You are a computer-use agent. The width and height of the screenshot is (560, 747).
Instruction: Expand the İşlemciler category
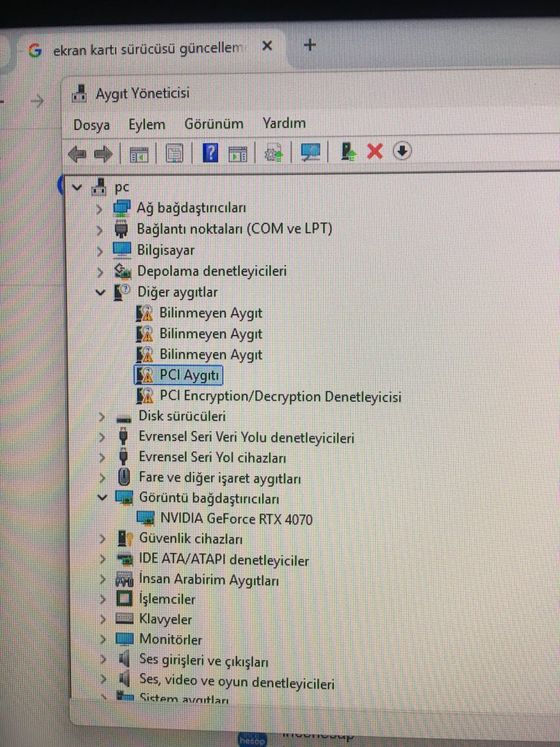coord(102,599)
